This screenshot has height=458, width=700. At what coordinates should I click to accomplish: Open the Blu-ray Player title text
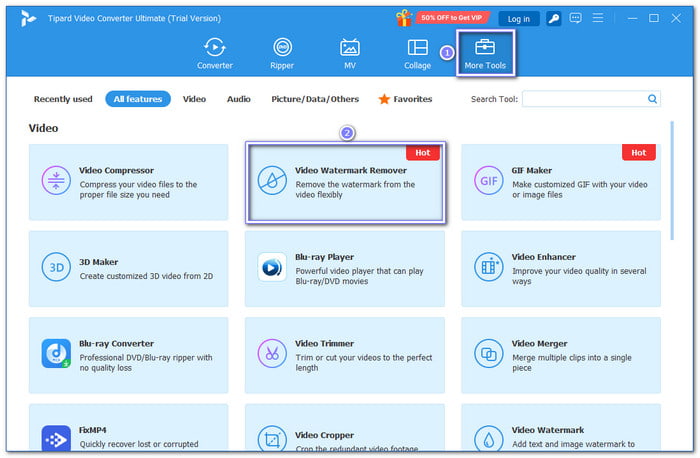point(325,257)
